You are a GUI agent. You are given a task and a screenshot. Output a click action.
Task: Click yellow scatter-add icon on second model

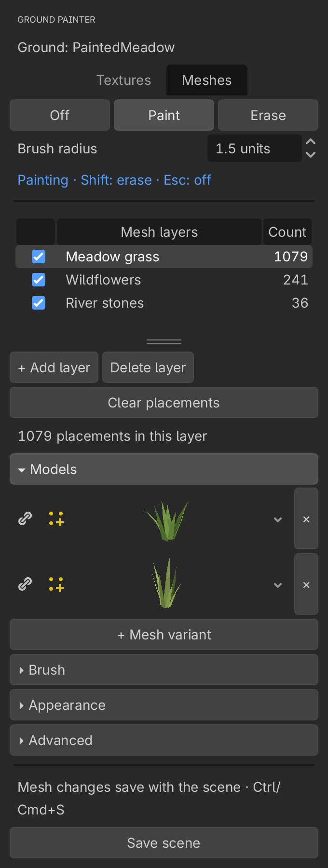(x=56, y=584)
